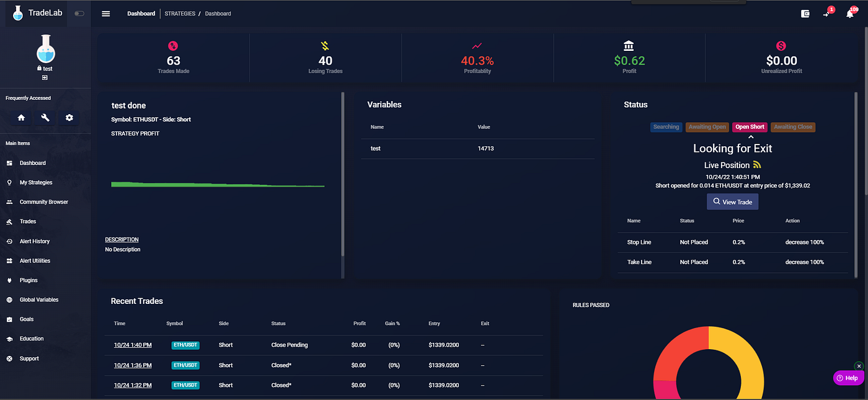Toggle the switch beside TradeLab logo
Image resolution: width=868 pixels, height=400 pixels.
pos(79,13)
